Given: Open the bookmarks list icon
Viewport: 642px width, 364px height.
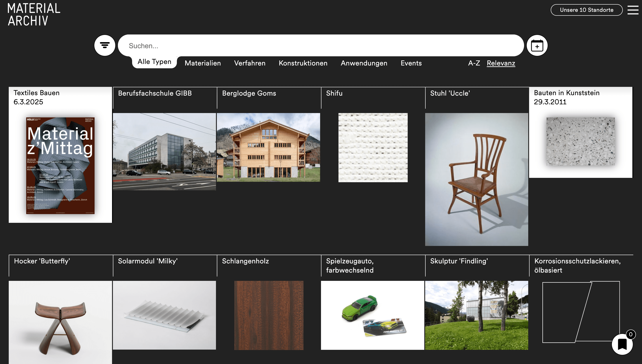Looking at the screenshot, I should click(622, 344).
